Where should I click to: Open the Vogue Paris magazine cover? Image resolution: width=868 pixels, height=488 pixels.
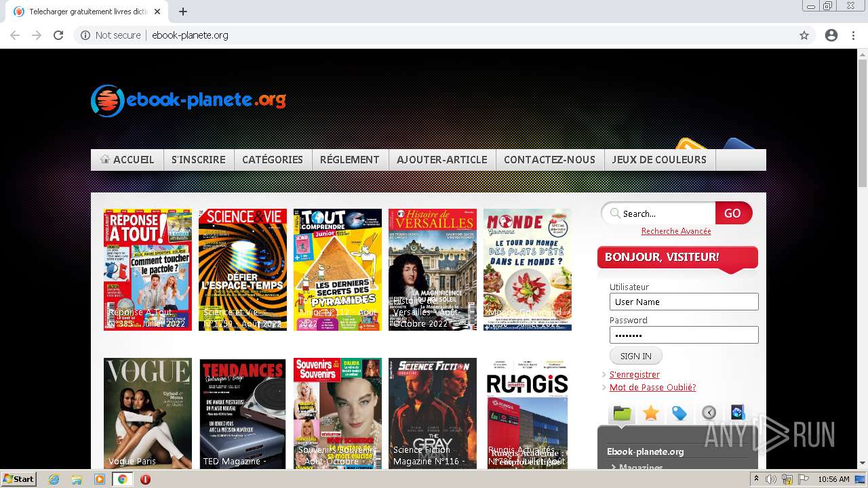(x=148, y=413)
